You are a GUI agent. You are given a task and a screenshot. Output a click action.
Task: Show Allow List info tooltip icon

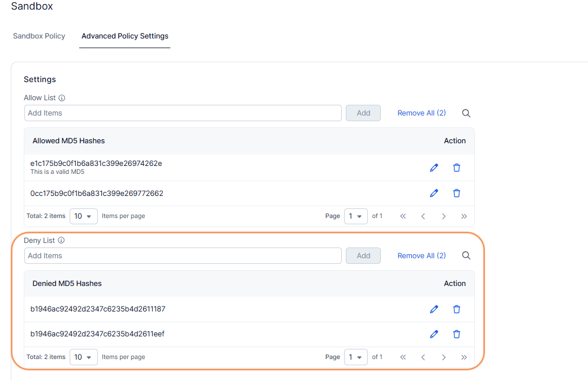pos(62,98)
